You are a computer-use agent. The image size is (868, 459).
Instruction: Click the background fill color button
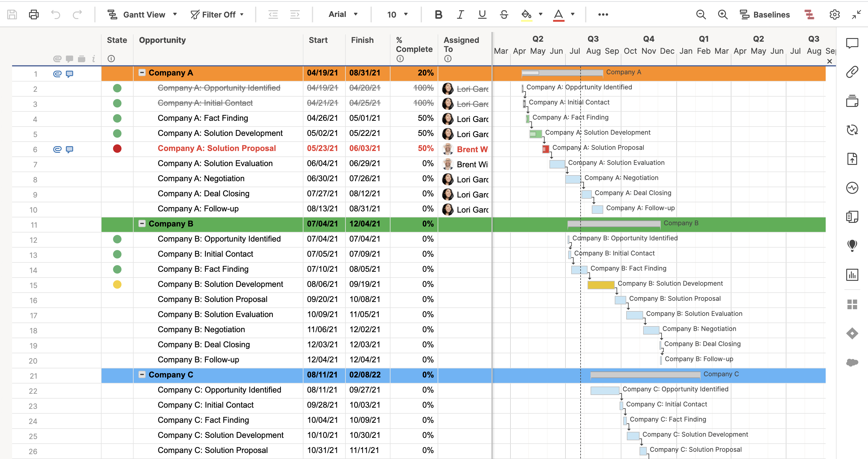coord(526,14)
